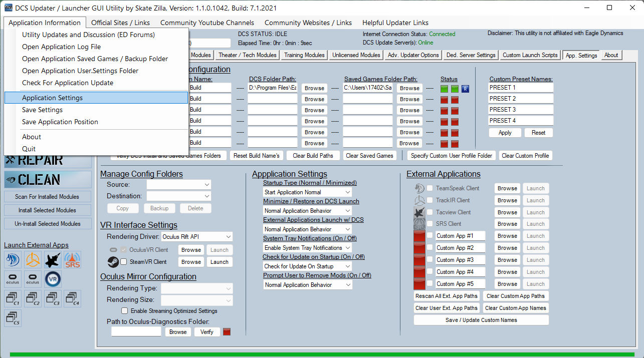Screen dimensions: 644x358
Task: Click the Oculus icon beside OculusVR Client
Action: pos(113,250)
